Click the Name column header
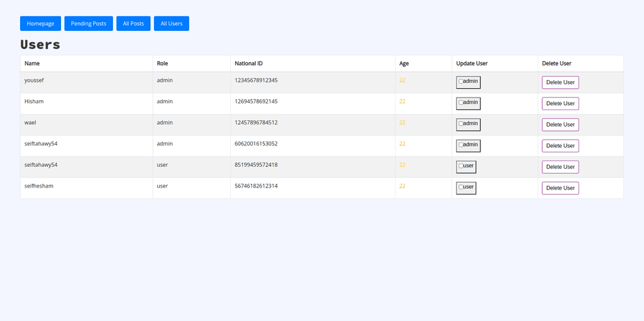 [x=32, y=64]
